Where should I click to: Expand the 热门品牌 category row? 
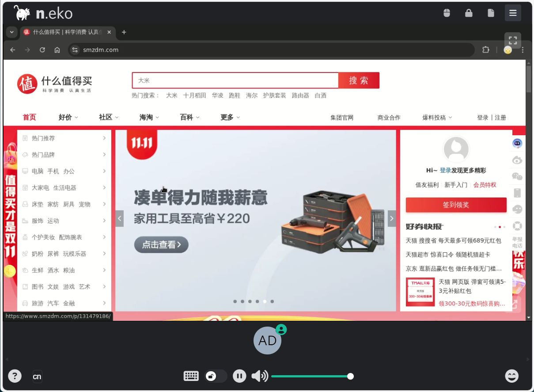(x=64, y=155)
